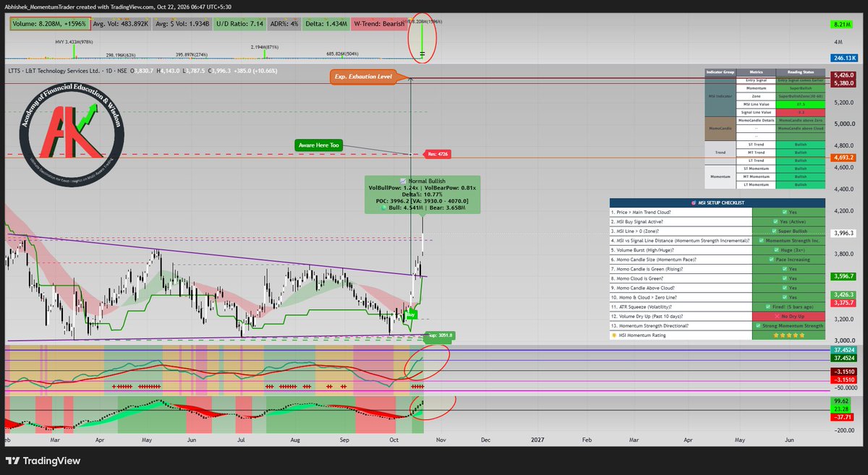Click the MSI SETUP CHECKLIST header
The image size is (868, 475).
[717, 202]
